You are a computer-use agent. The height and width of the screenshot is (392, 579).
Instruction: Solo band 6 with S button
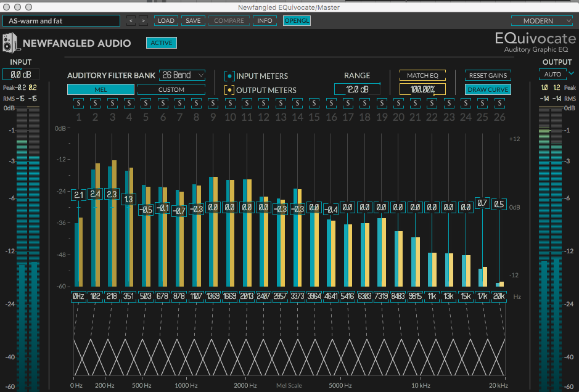point(163,104)
